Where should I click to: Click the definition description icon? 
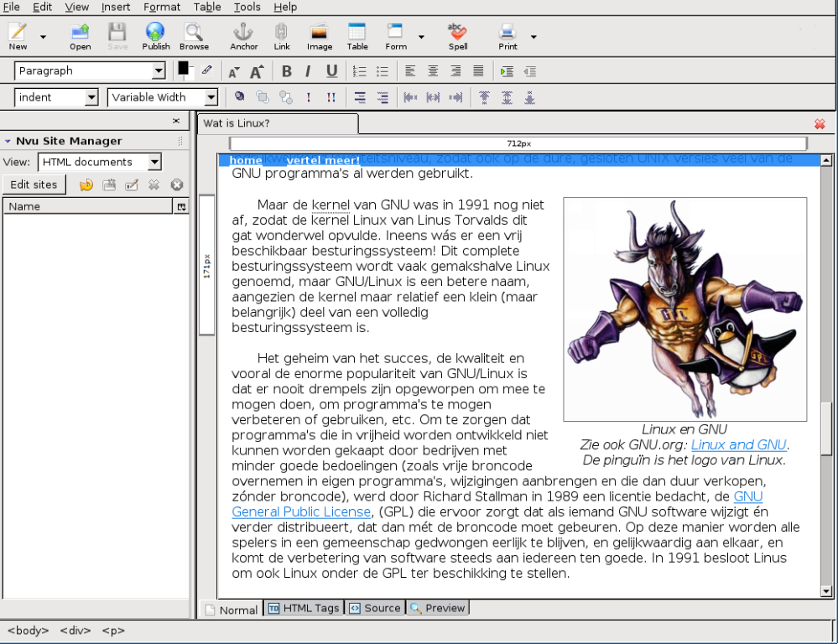click(x=383, y=97)
